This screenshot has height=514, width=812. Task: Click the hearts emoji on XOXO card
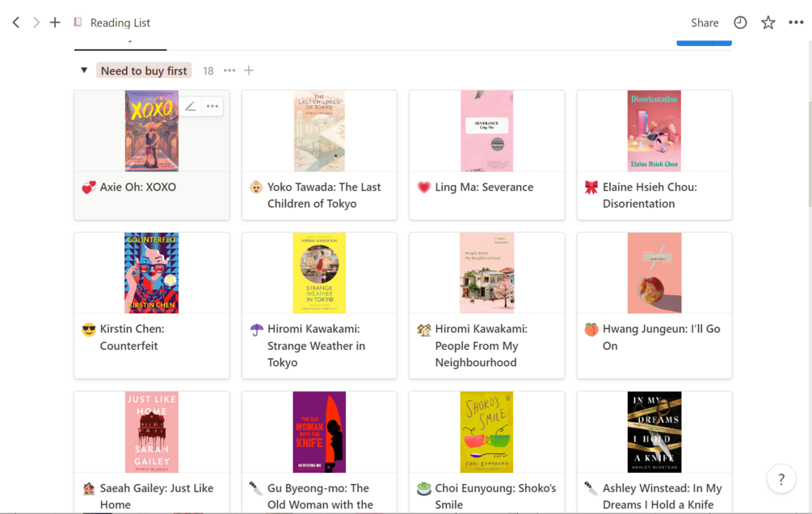pos(89,187)
